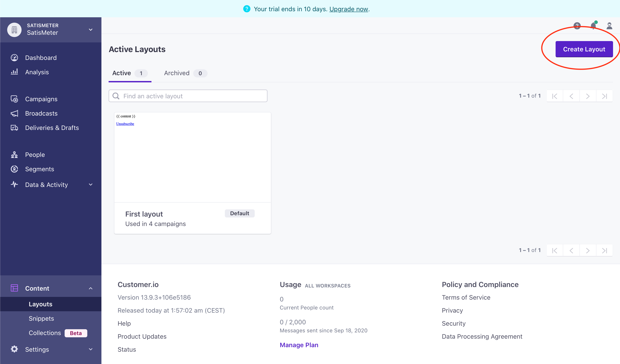Click the Unsubscribe link in layout preview

[125, 124]
